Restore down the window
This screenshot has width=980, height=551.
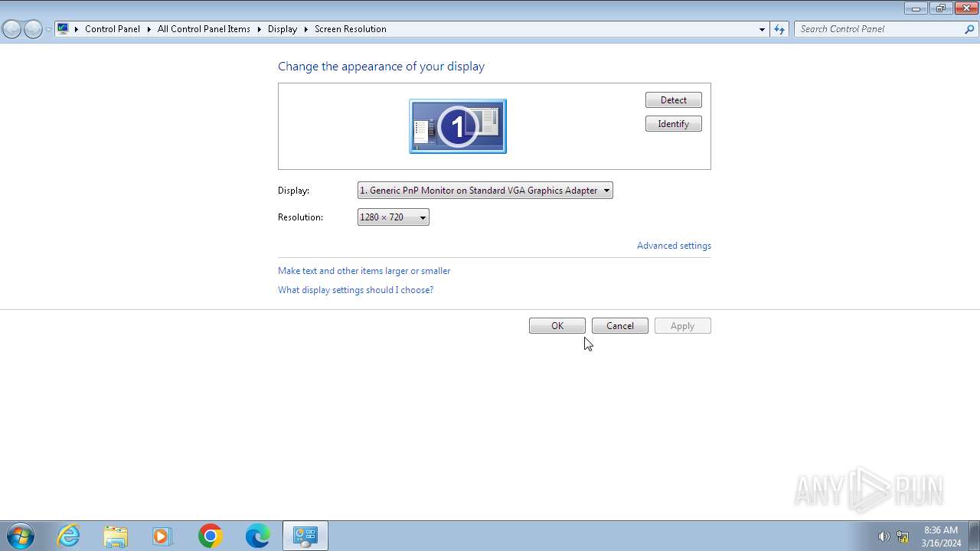[940, 8]
